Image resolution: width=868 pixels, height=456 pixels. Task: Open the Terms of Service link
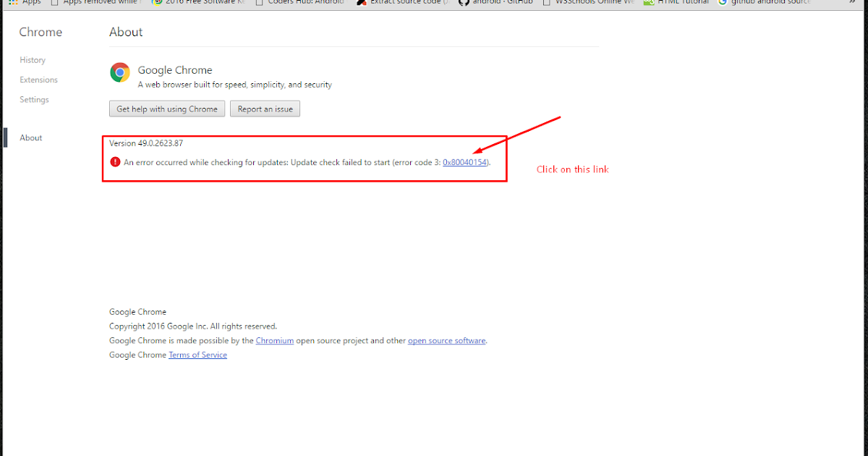(197, 355)
